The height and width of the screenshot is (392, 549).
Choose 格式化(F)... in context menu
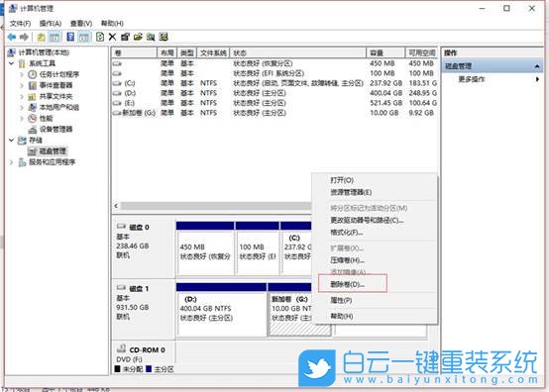[x=375, y=233]
